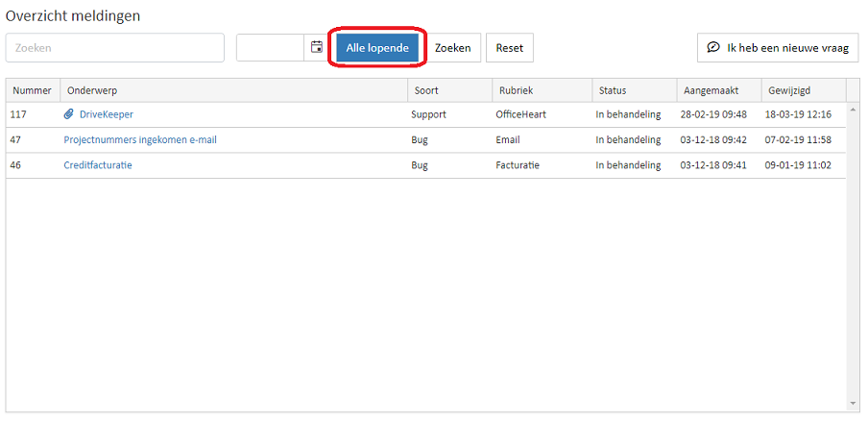Sort by the Soort column header

(x=449, y=90)
